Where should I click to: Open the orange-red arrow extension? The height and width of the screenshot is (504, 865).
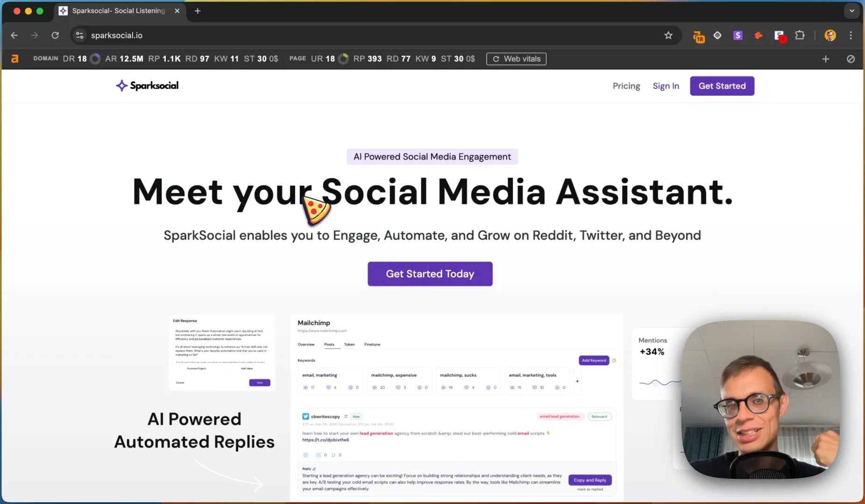[759, 35]
